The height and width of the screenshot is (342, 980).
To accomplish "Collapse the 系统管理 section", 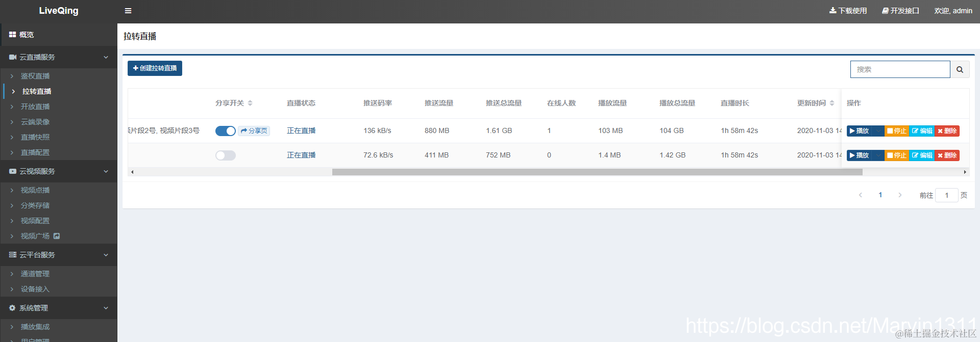I will pos(59,308).
